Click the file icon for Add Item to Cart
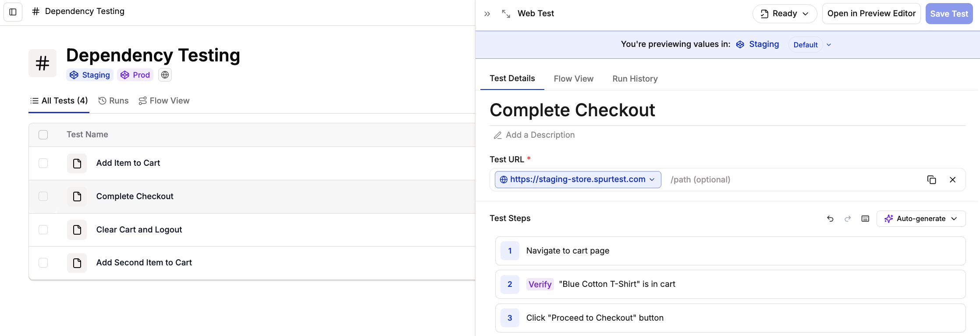 pyautogui.click(x=77, y=163)
